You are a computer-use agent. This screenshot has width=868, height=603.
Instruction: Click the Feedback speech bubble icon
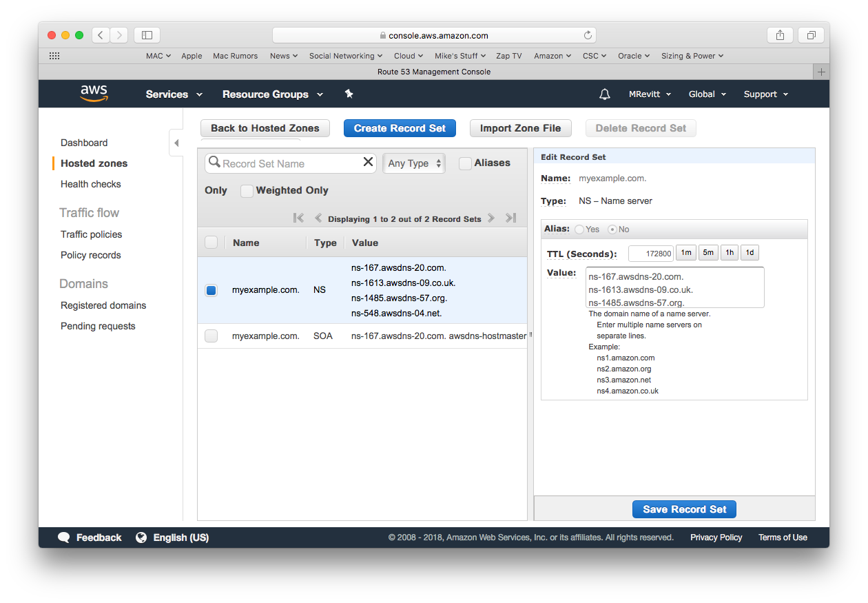pos(64,538)
